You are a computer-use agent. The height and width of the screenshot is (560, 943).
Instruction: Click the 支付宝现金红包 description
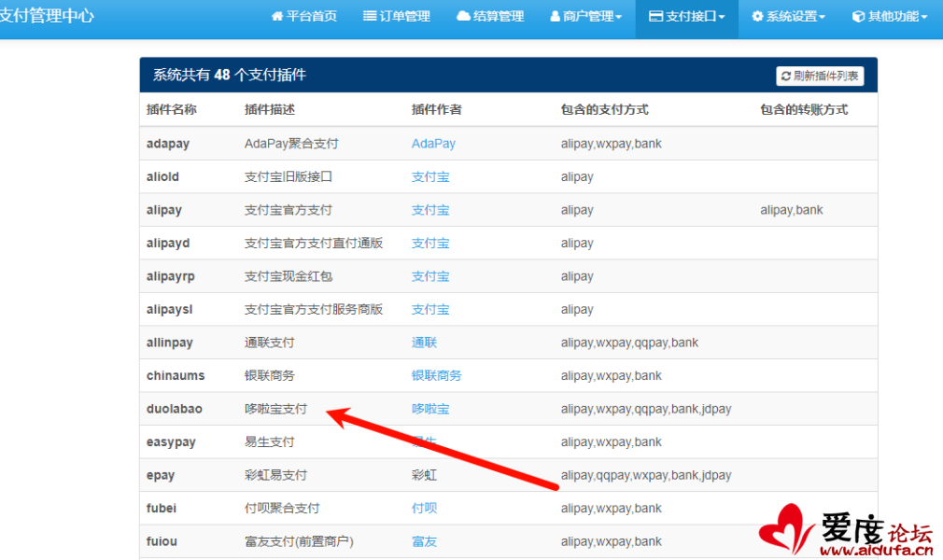click(x=289, y=276)
